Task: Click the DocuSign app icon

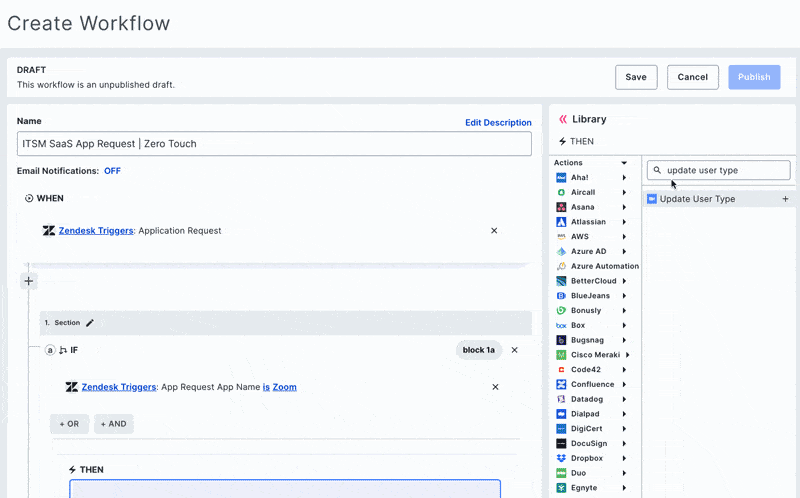Action: [x=561, y=444]
